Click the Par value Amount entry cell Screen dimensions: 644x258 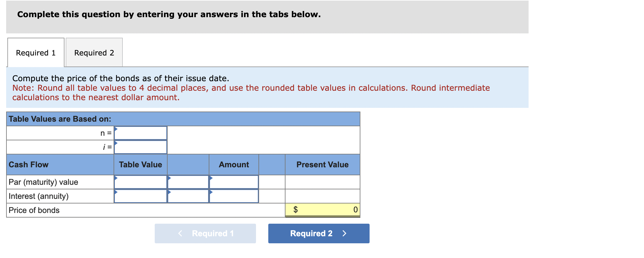(234, 182)
